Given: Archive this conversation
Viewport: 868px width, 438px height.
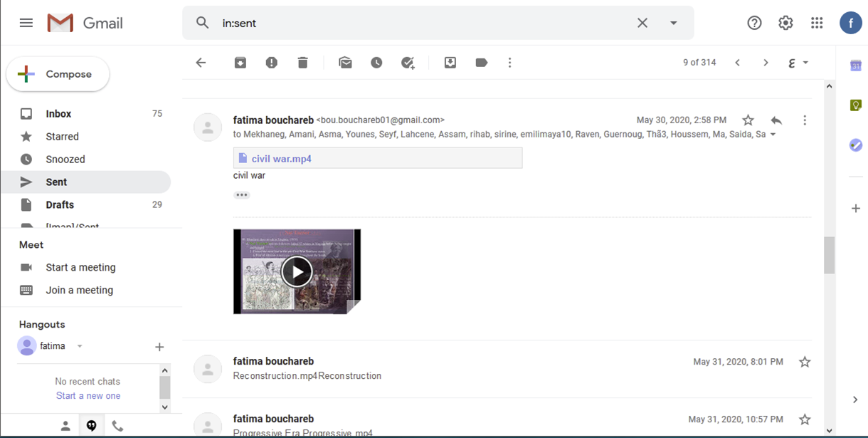Looking at the screenshot, I should pos(240,63).
